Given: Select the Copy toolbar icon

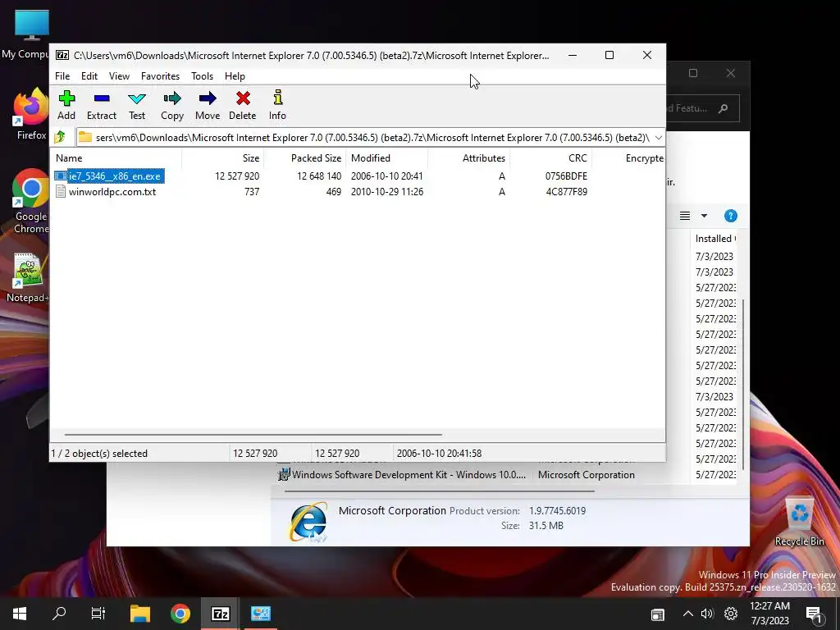Looking at the screenshot, I should pos(172,105).
